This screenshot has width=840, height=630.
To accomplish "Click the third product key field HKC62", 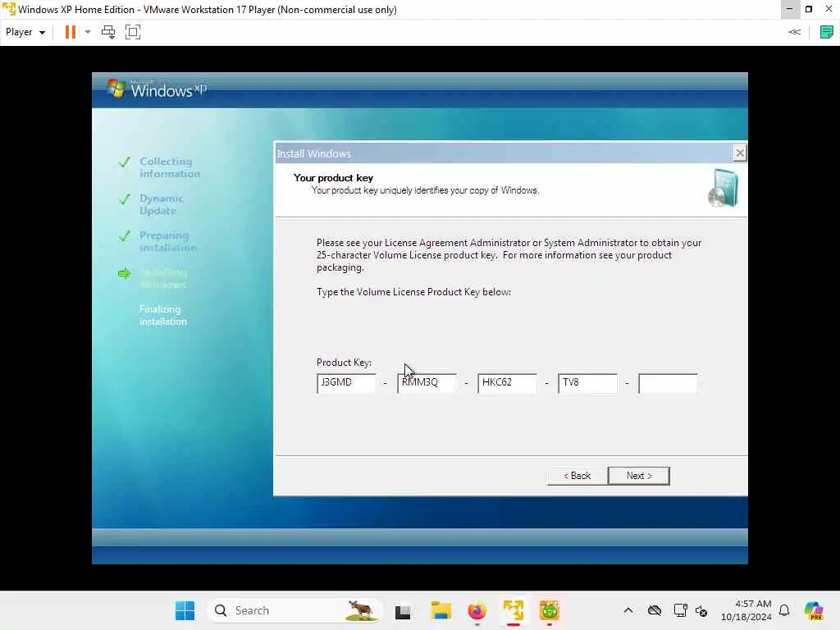I will click(507, 383).
